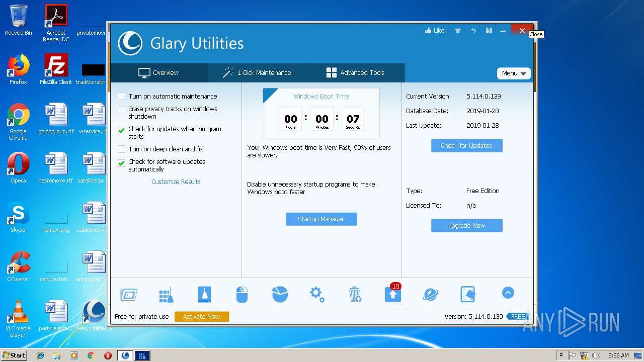Open Windows Explorer folder from the taskbar
Image resolution: width=644 pixels, height=362 pixels.
(57, 355)
